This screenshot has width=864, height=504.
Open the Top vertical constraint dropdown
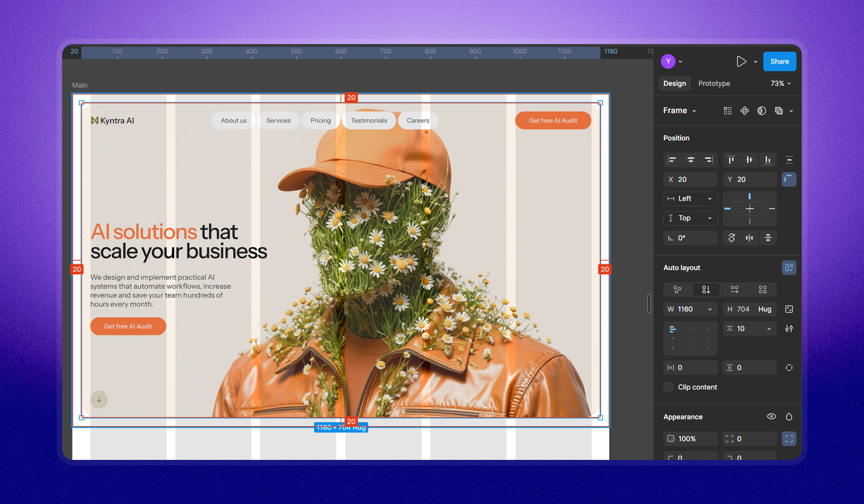(x=690, y=218)
